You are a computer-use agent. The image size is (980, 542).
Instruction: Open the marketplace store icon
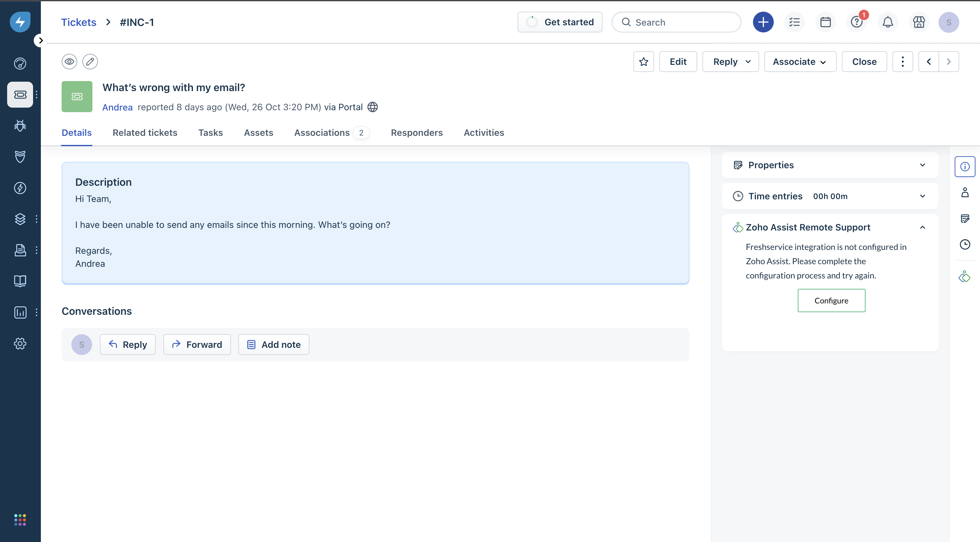click(919, 22)
